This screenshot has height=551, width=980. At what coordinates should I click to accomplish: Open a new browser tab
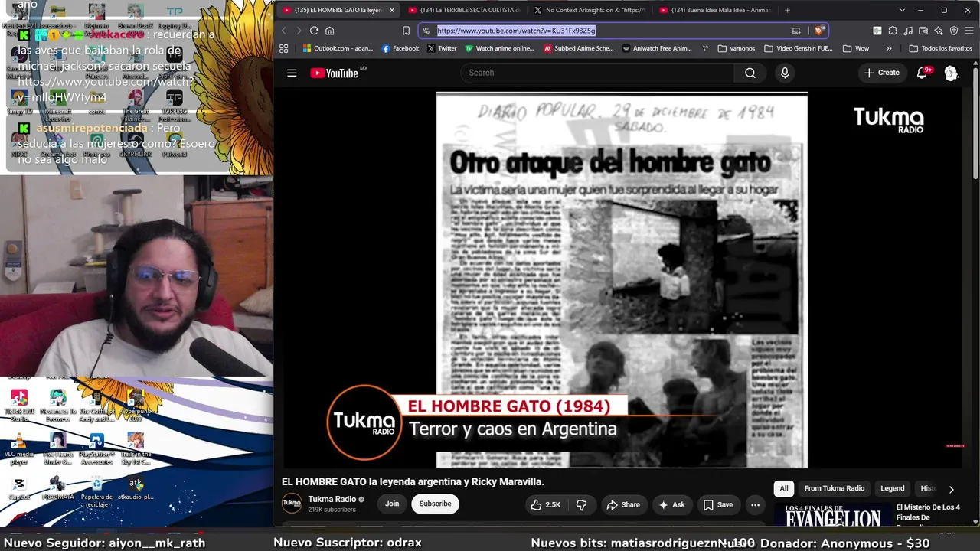(x=787, y=10)
